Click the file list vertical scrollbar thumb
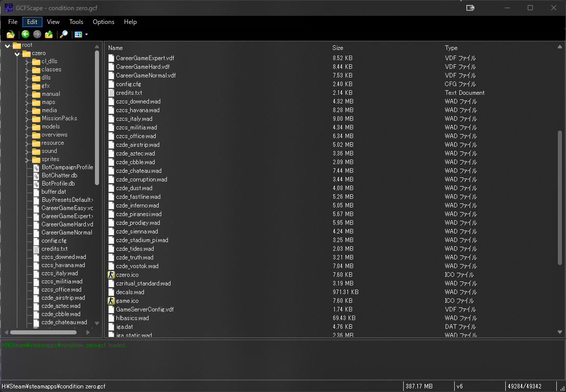566x392 pixels. 559,198
